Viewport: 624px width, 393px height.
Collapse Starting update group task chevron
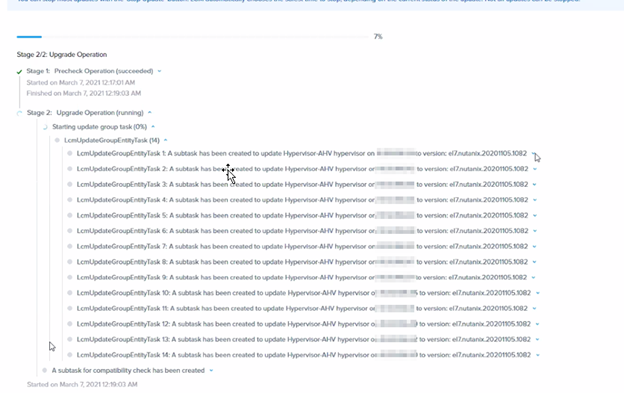pyautogui.click(x=153, y=127)
